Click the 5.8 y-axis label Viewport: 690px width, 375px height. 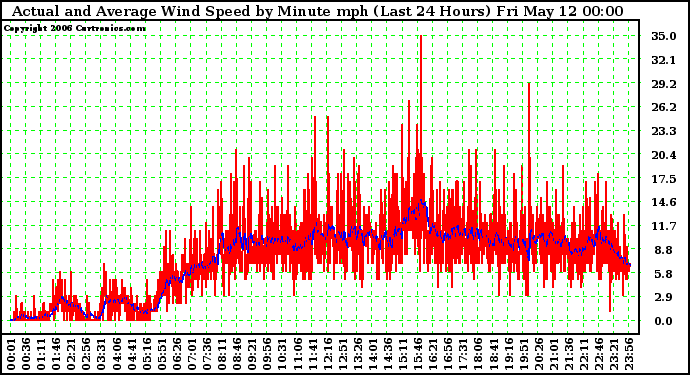pos(664,273)
